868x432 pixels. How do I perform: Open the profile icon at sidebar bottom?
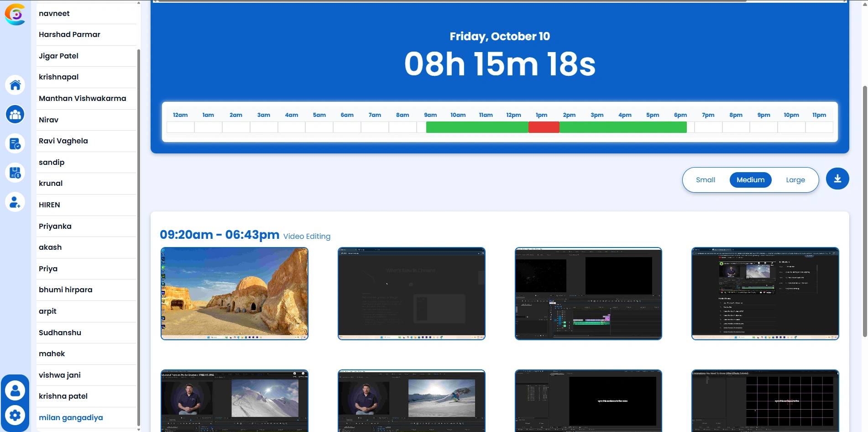15,390
